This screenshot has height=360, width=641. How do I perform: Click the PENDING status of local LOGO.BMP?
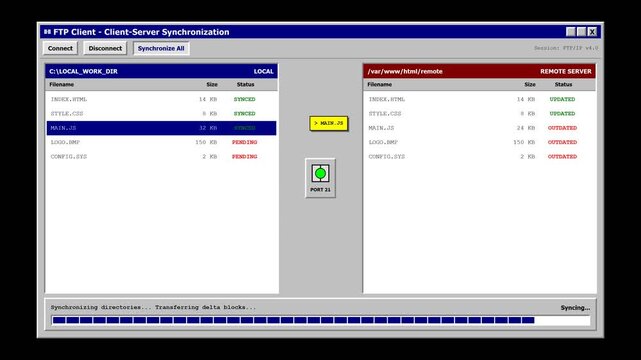244,142
